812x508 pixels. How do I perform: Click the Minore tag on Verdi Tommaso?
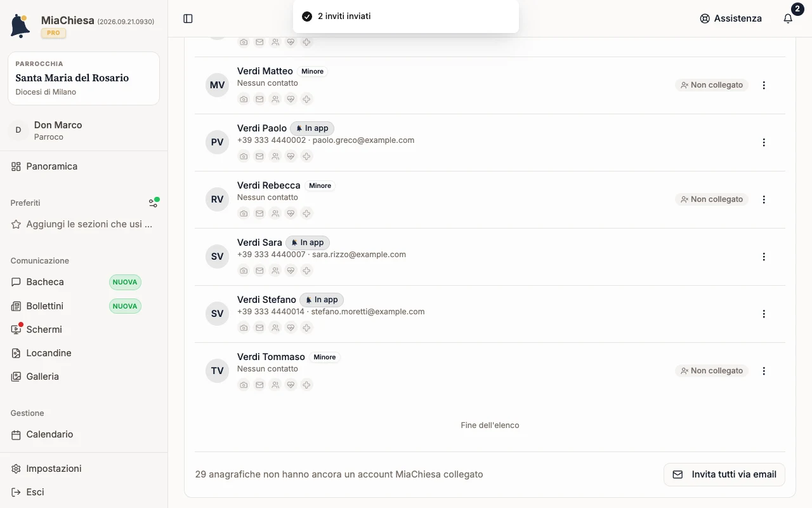[x=325, y=357]
